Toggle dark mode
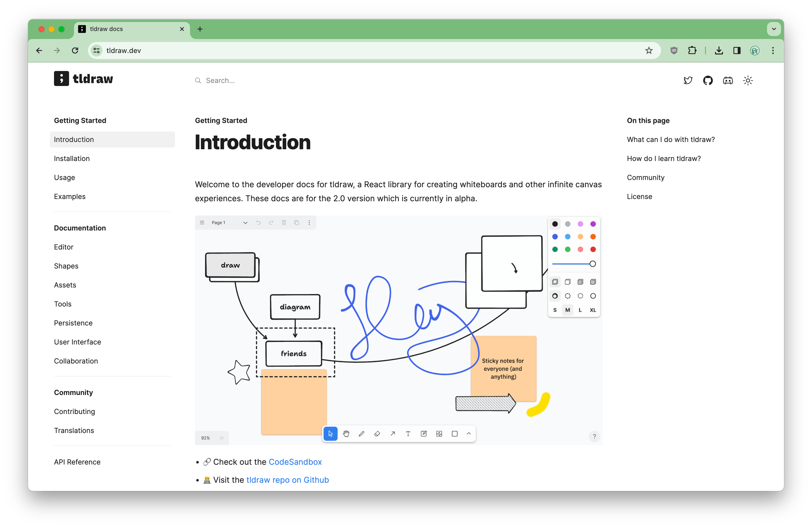812x528 pixels. (749, 80)
